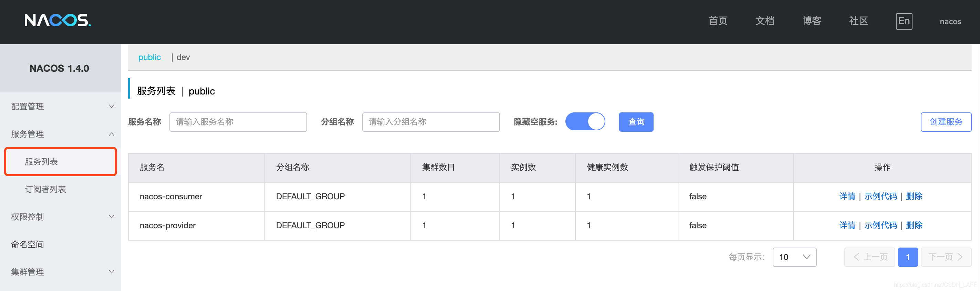Switch language with the En icon

(904, 21)
